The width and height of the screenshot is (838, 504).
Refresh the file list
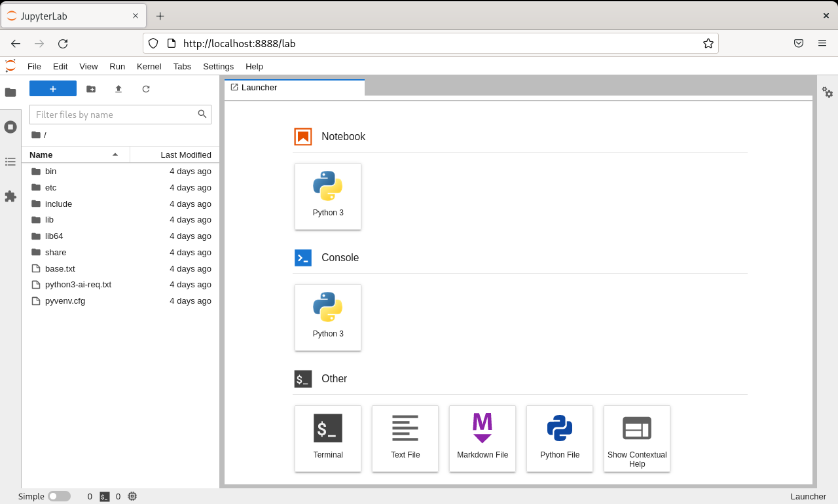[146, 88]
